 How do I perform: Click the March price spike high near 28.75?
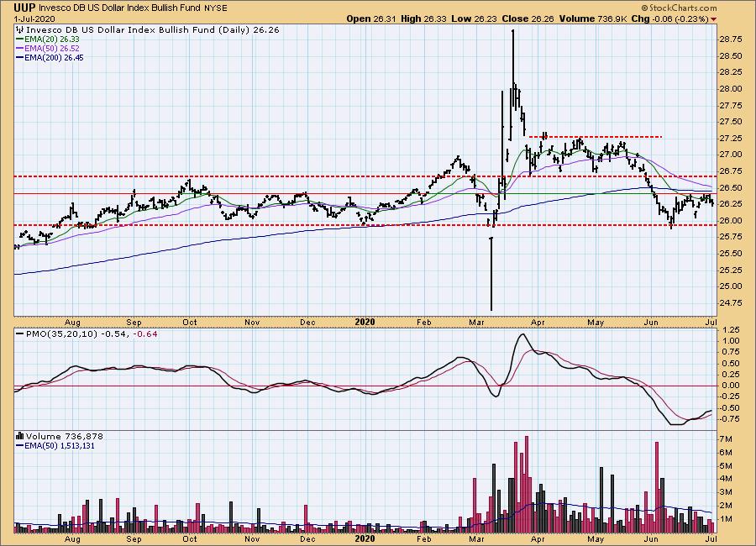pyautogui.click(x=512, y=33)
